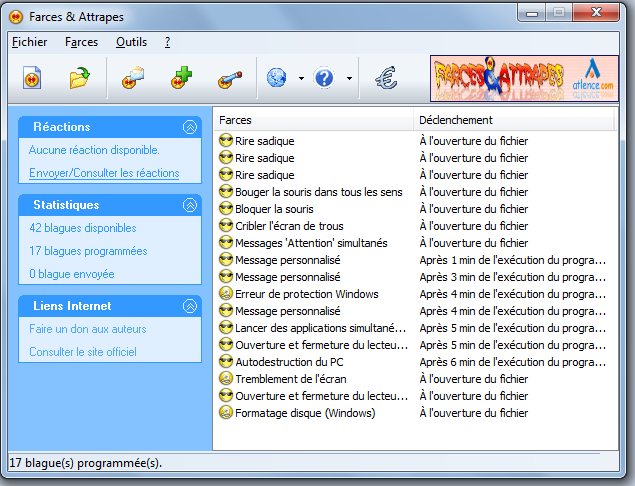The height and width of the screenshot is (486, 635).
Task: Click the edit prank pencil icon
Action: [x=230, y=79]
